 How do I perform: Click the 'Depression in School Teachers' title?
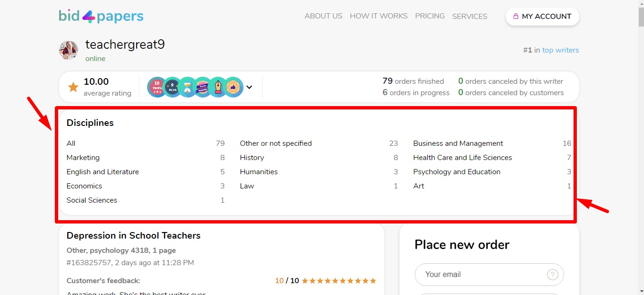tap(134, 236)
